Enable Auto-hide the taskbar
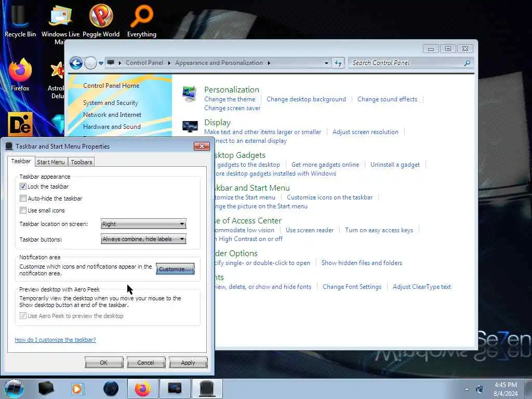This screenshot has width=532, height=399. pyautogui.click(x=23, y=198)
